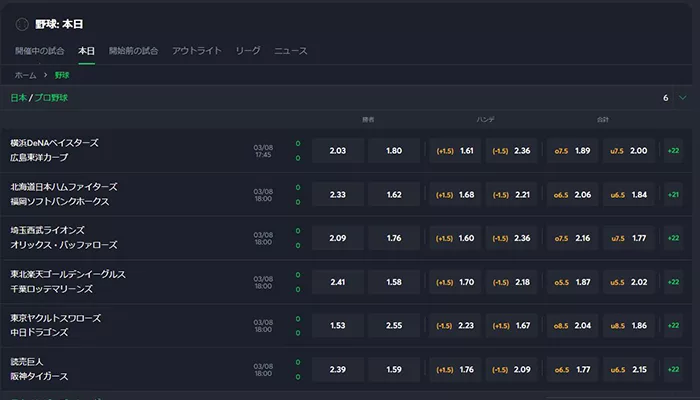Collapse the 日本 / プロ野球 league section chevron
700x400 pixels.
[x=682, y=98]
